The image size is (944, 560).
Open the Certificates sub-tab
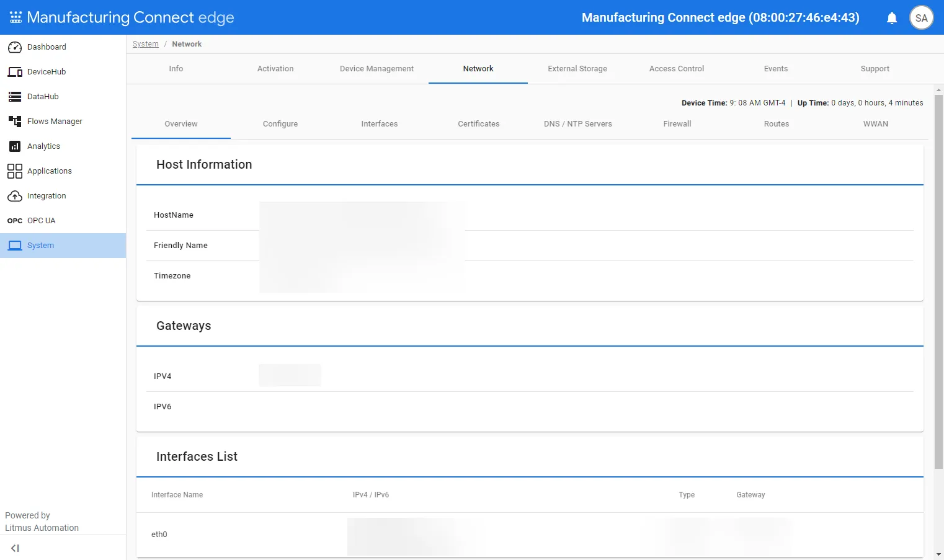tap(479, 124)
